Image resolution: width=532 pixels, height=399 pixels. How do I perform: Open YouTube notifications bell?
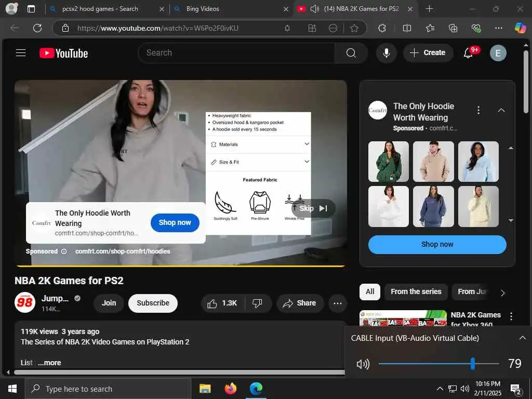[469, 53]
